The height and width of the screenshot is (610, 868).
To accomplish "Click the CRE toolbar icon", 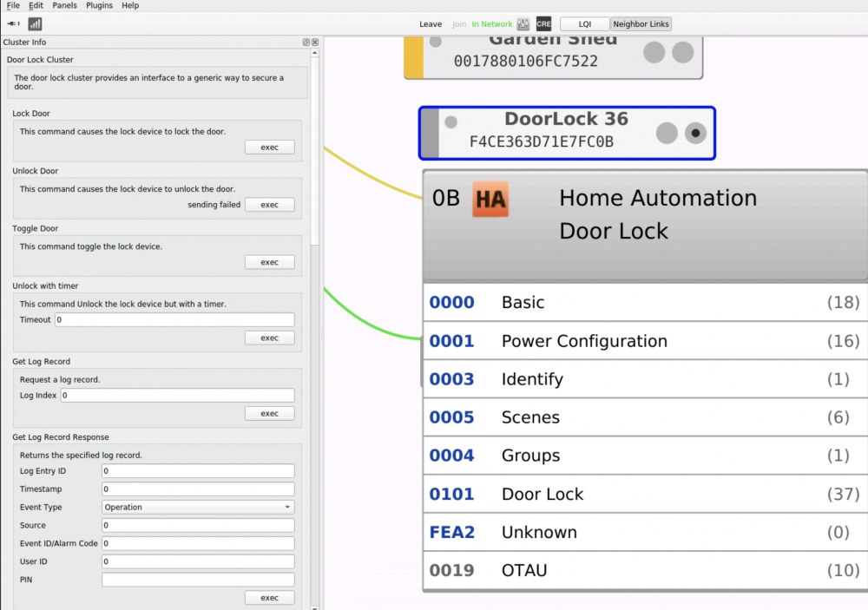I will coord(543,24).
